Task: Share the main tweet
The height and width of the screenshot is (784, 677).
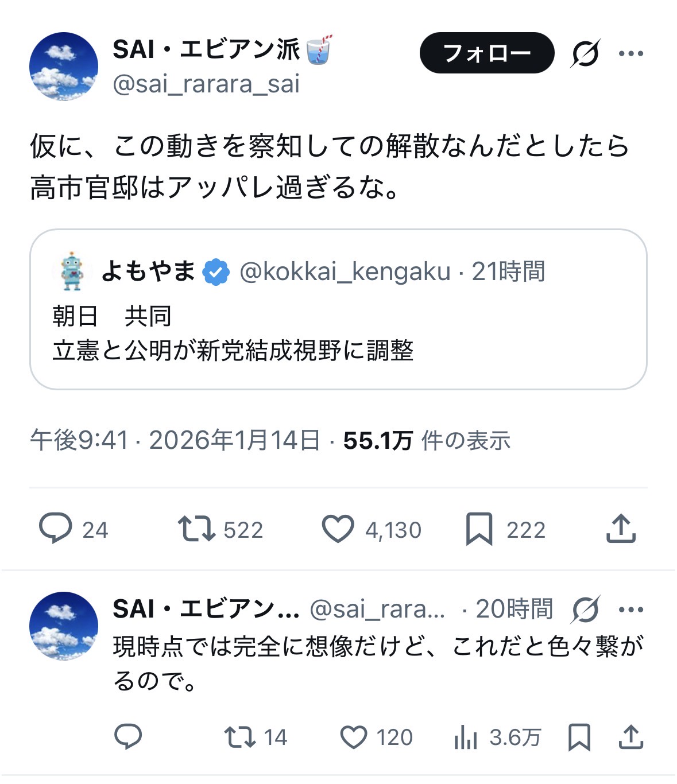Action: (x=621, y=529)
